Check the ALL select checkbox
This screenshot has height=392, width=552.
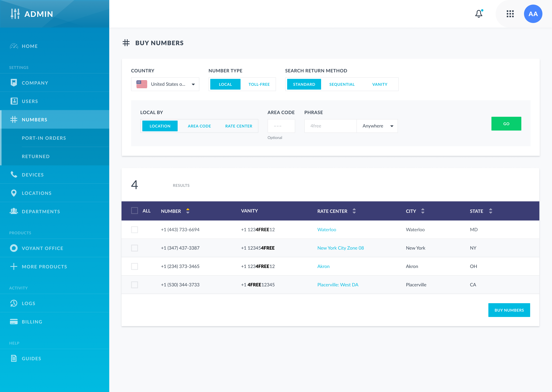point(134,211)
